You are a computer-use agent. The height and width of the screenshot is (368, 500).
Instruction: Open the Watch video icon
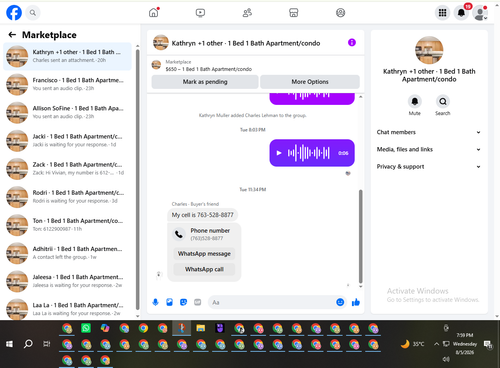point(200,13)
